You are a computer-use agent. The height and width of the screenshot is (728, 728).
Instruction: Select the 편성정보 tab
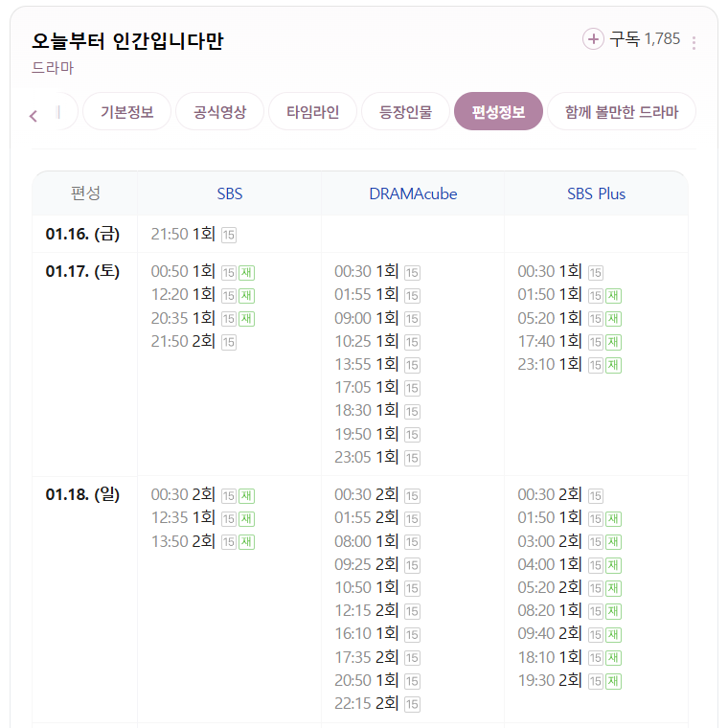(x=498, y=112)
